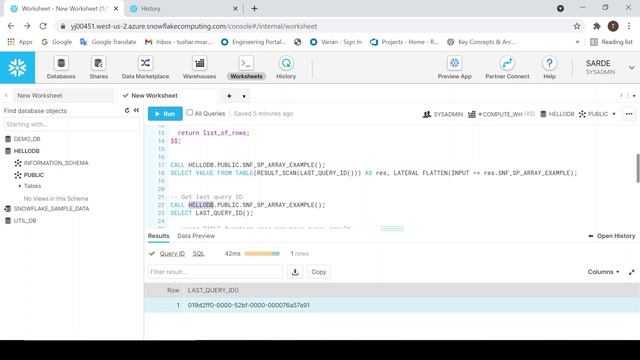This screenshot has height=360, width=640.
Task: Click the LAST_QUERY_ID() column header
Action: click(x=213, y=290)
